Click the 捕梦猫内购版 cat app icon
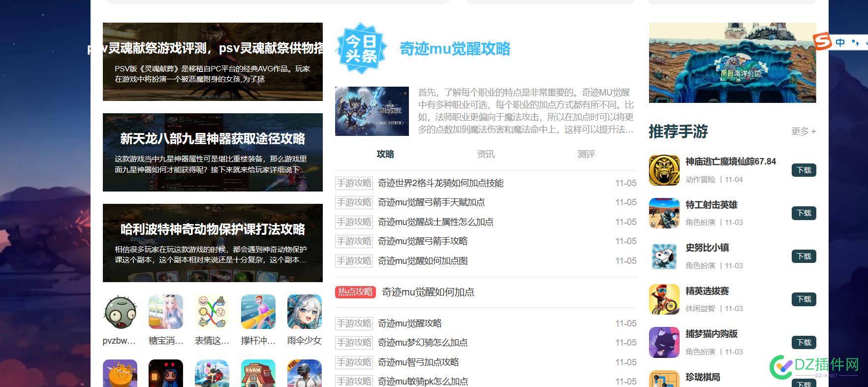The width and height of the screenshot is (868, 387). (x=664, y=343)
